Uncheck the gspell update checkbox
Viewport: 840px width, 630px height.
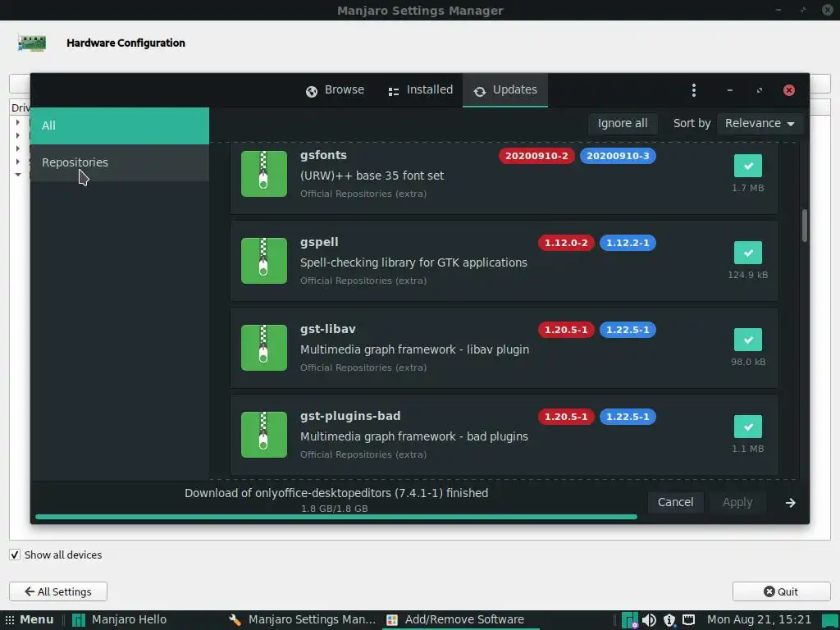748,253
